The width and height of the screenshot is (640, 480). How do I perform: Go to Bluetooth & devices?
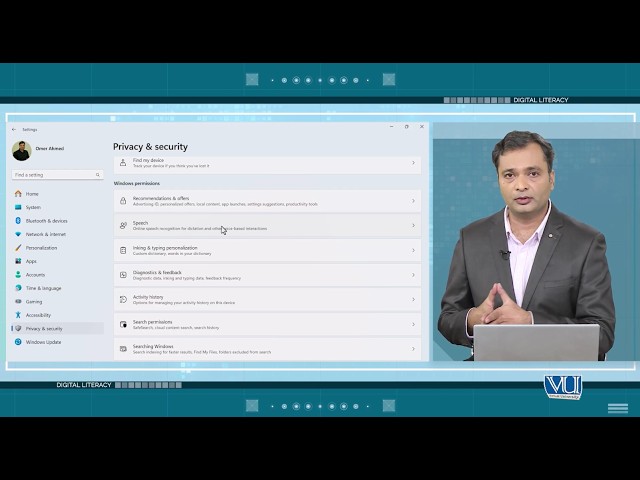pos(47,221)
